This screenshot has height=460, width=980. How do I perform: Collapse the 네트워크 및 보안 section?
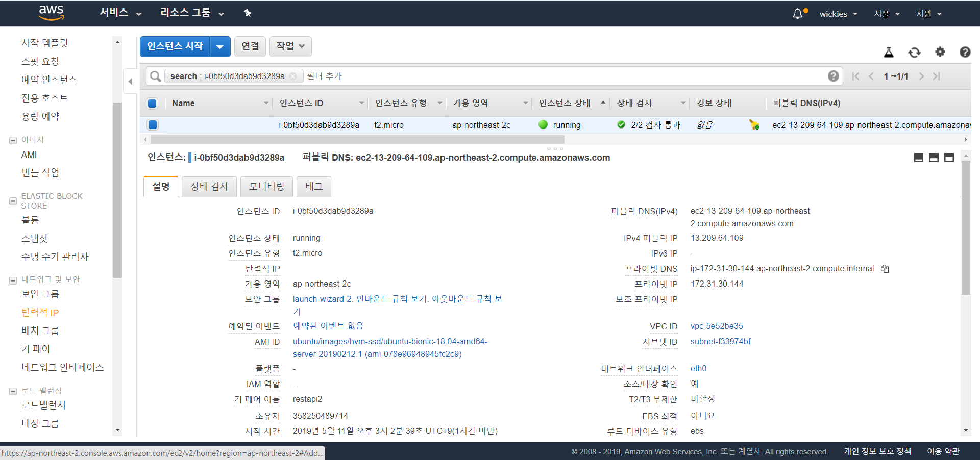point(13,280)
